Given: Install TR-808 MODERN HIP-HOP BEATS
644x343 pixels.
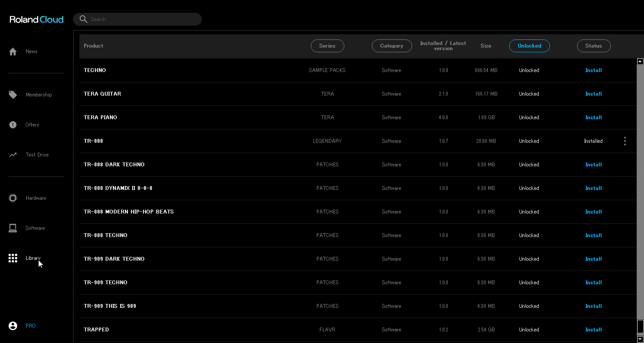Looking at the screenshot, I should [594, 212].
